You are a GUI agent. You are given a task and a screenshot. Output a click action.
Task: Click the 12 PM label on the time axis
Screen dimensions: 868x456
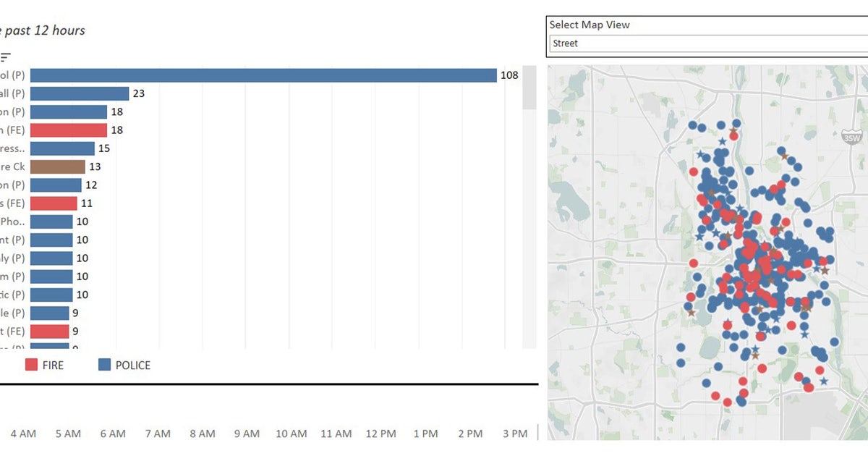380,434
